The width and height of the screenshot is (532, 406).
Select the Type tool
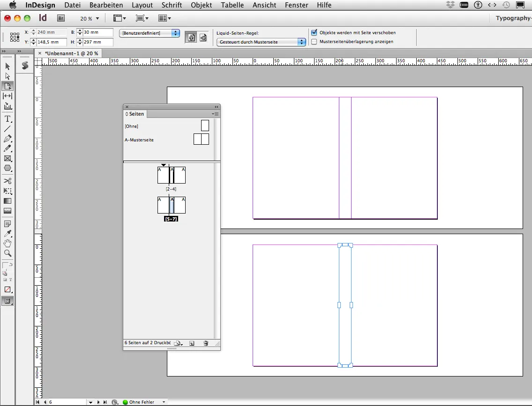pos(7,119)
